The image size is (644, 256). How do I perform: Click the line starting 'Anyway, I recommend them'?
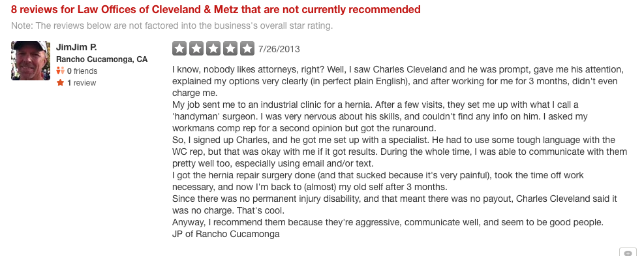[388, 222]
